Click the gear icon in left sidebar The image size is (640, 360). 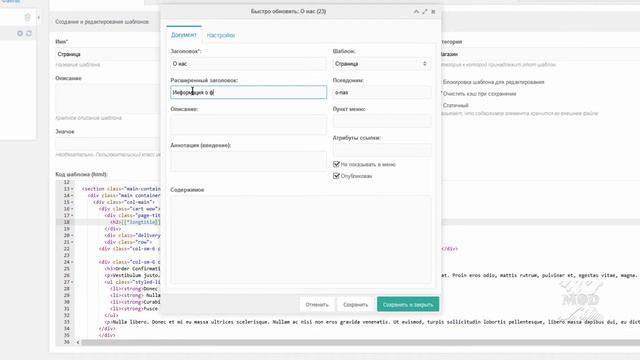pos(20,33)
